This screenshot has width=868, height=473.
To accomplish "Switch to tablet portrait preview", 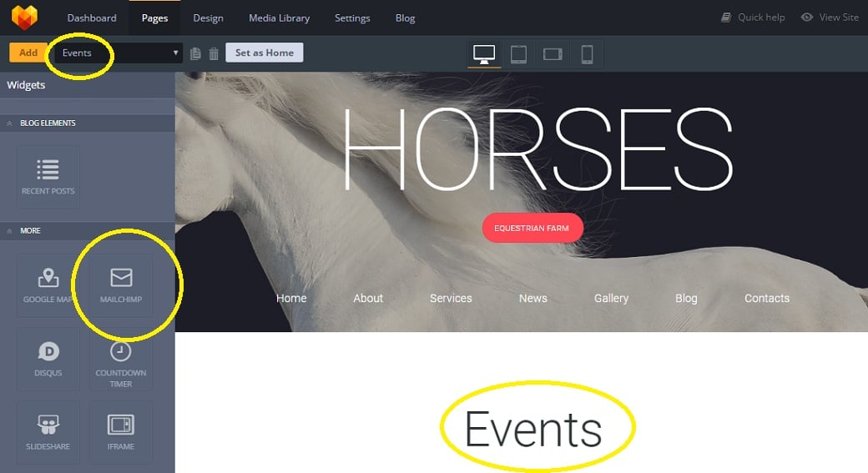I will pos(518,54).
